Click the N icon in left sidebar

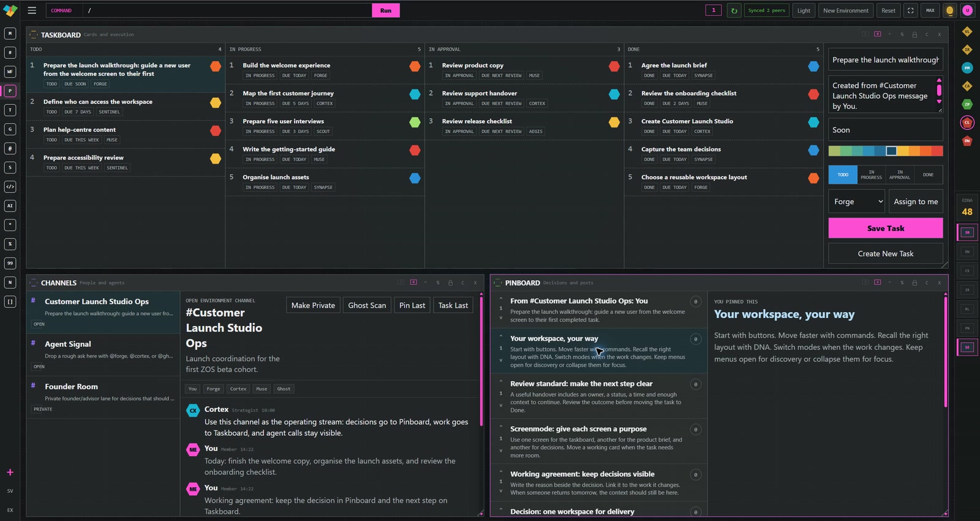tap(10, 283)
